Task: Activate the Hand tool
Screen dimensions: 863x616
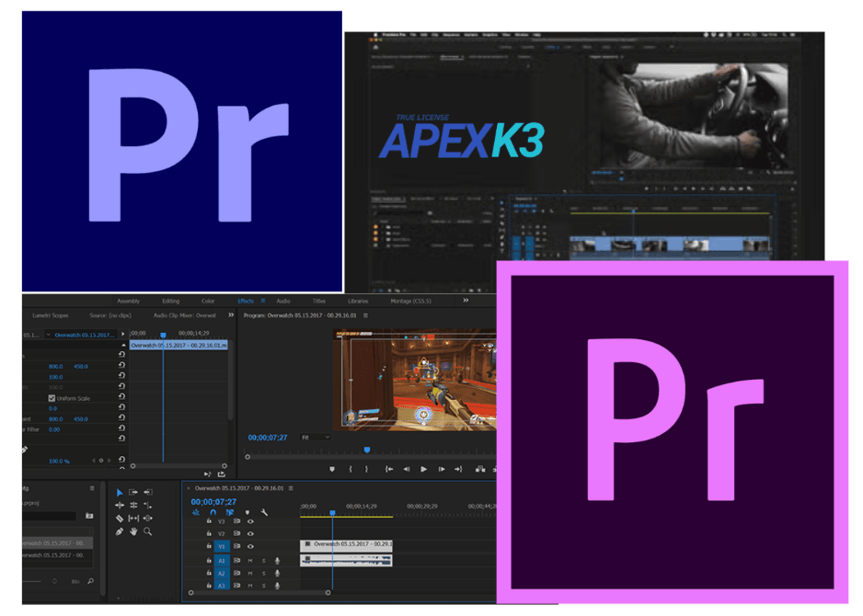Action: pyautogui.click(x=133, y=531)
